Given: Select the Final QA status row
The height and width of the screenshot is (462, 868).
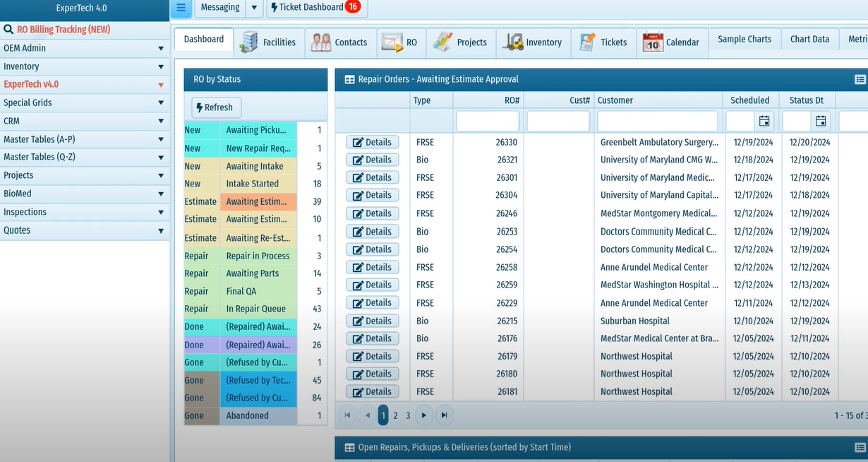Looking at the screenshot, I should coord(255,291).
